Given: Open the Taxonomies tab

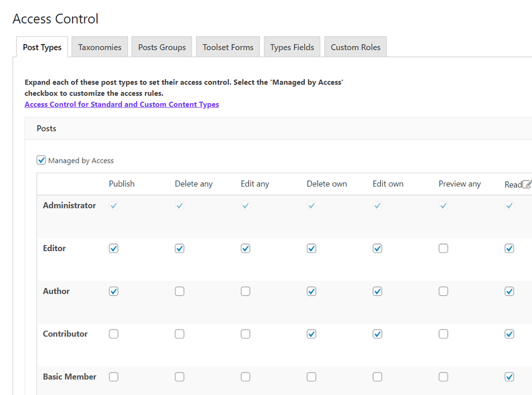Looking at the screenshot, I should point(100,47).
